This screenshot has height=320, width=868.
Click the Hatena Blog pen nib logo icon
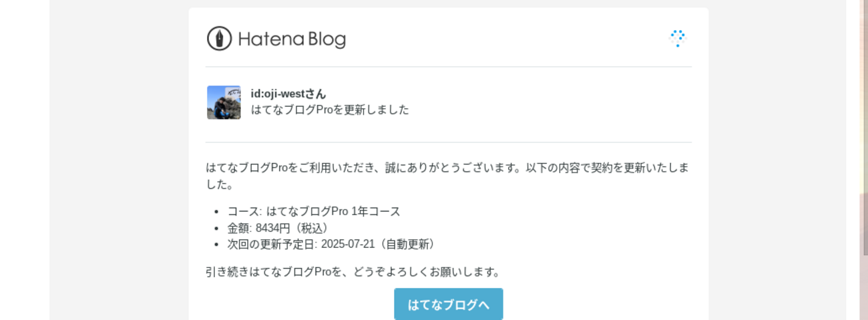coord(219,39)
